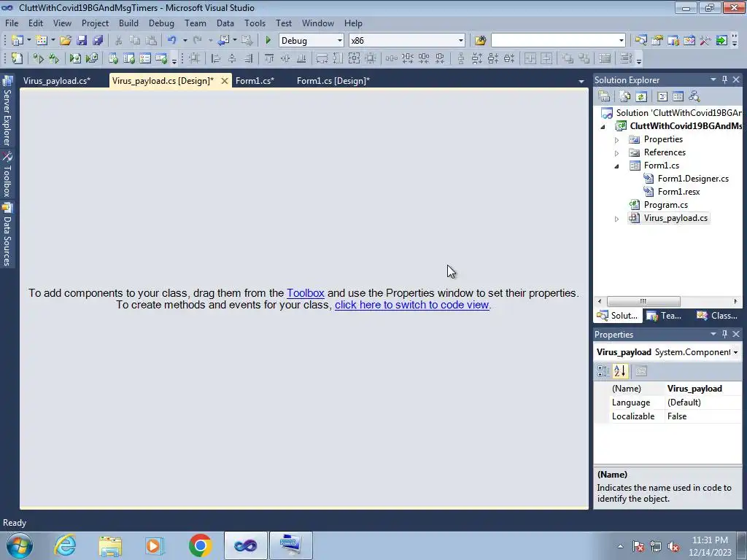The width and height of the screenshot is (747, 560).
Task: Open the Debug menu
Action: 161,23
